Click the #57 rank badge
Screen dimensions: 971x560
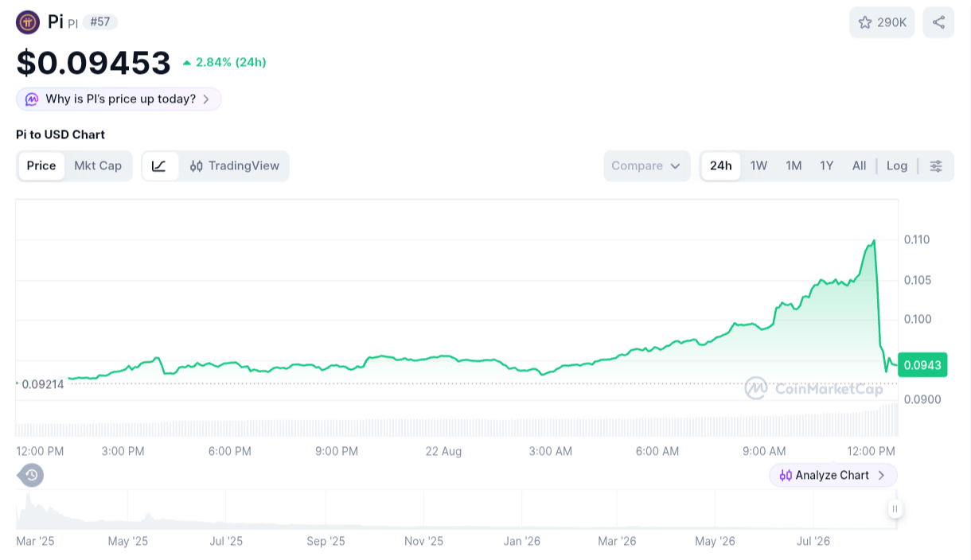(x=100, y=22)
